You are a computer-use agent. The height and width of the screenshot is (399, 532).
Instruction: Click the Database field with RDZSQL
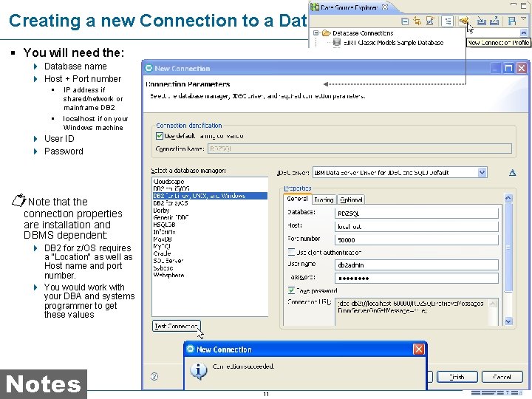[417, 214]
